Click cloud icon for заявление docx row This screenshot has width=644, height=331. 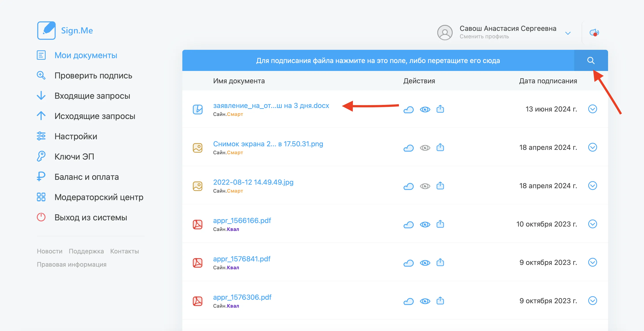coord(408,110)
